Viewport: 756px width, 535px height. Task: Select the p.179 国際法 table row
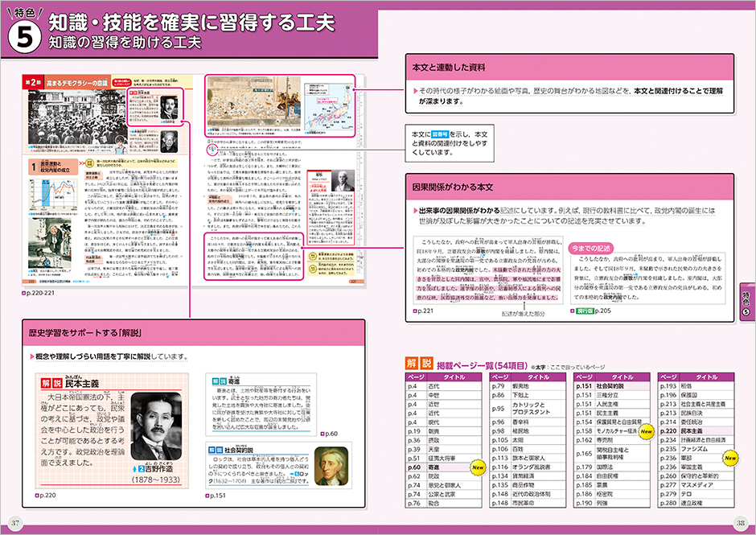(x=611, y=467)
